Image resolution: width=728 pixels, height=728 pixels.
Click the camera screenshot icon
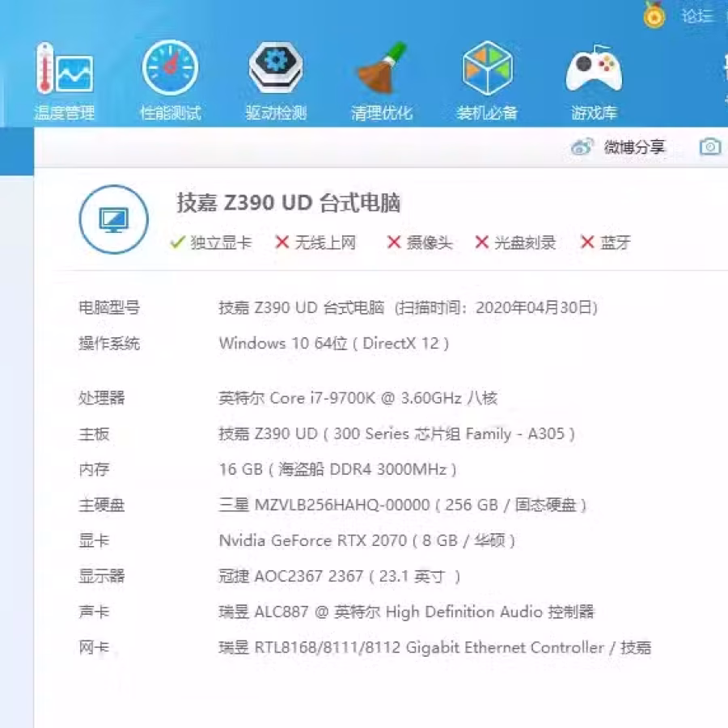point(710,146)
